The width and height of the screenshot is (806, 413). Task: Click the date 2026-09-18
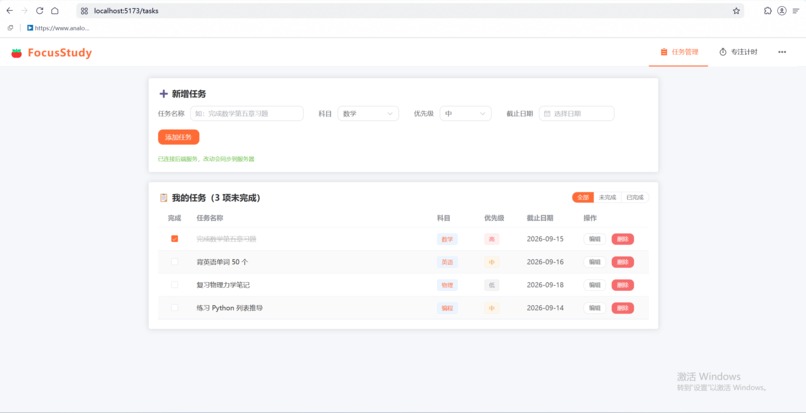pos(545,285)
